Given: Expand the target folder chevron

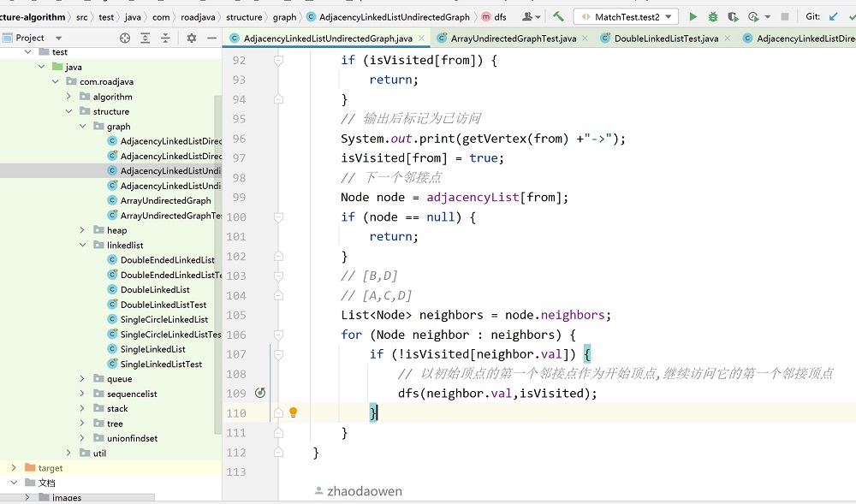Looking at the screenshot, I should 14,467.
